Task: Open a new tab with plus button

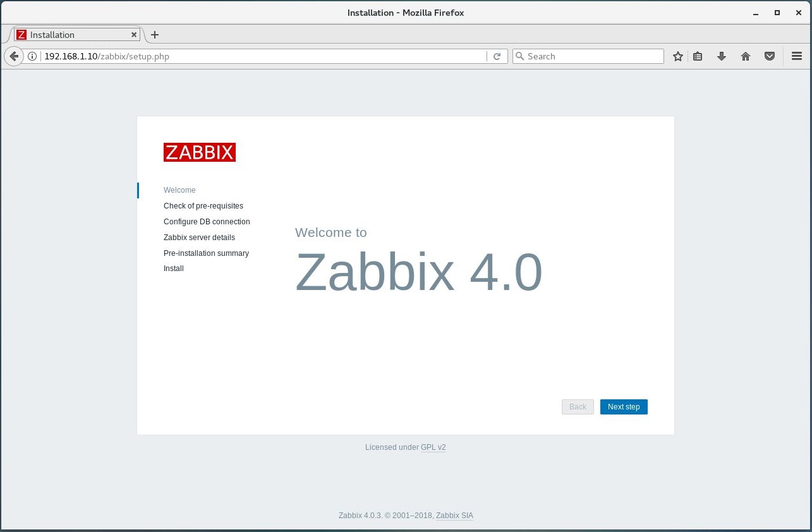Action: click(155, 35)
